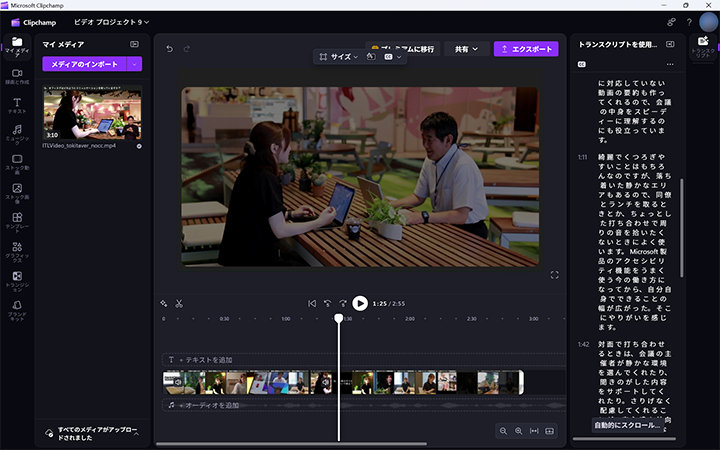Open the Text sidebar tab

click(17, 106)
